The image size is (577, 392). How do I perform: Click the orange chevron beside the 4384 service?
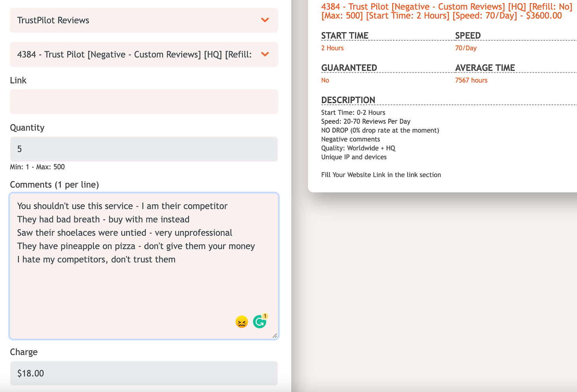pyautogui.click(x=265, y=54)
